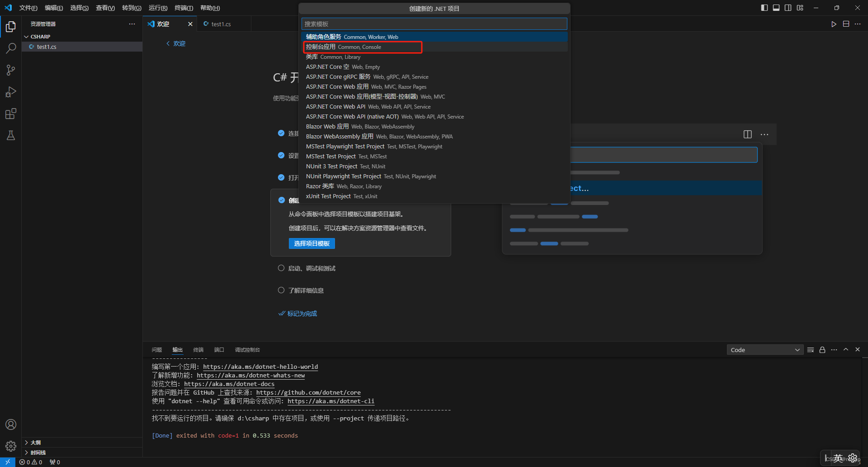Toggle the 创建 step checkmark

point(282,200)
